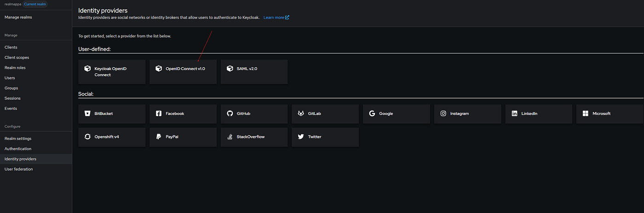The image size is (644, 213).
Task: Click the external link icon beside Learn more
Action: tap(287, 18)
